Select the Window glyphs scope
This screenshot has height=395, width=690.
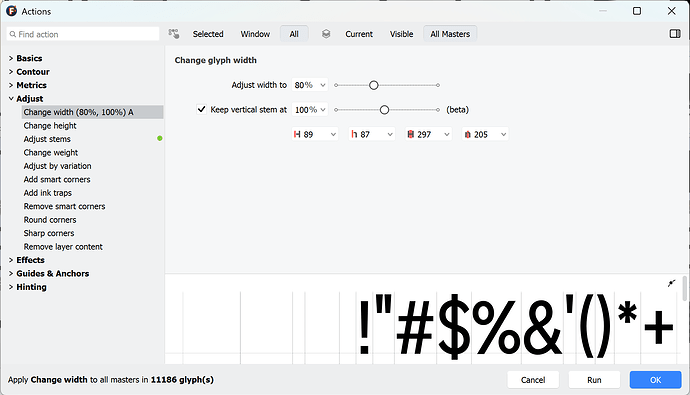[255, 34]
